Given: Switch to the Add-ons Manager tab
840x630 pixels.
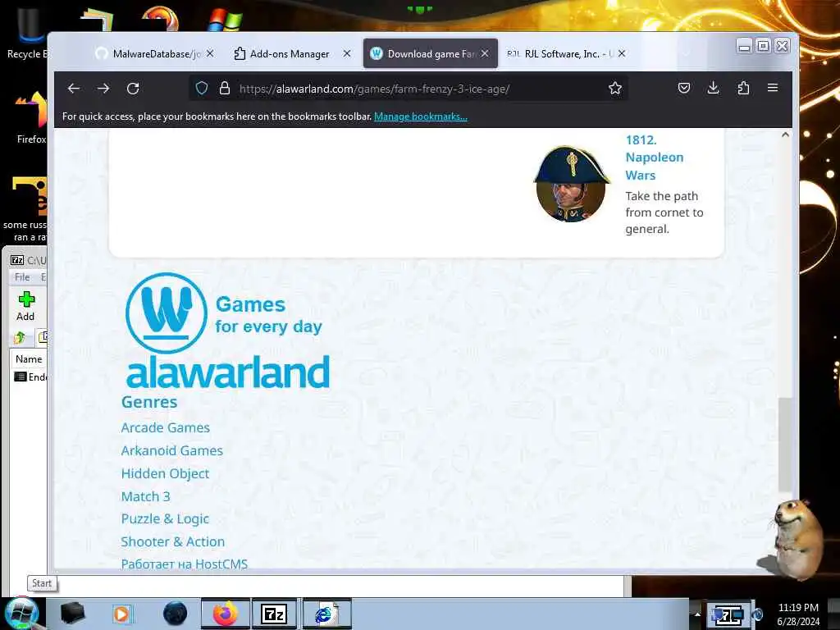Looking at the screenshot, I should point(293,53).
